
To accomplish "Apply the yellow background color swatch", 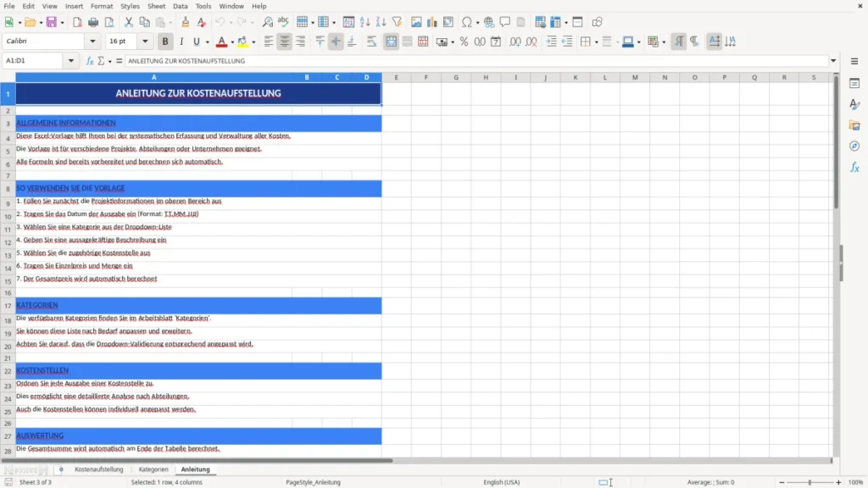I will tap(242, 42).
